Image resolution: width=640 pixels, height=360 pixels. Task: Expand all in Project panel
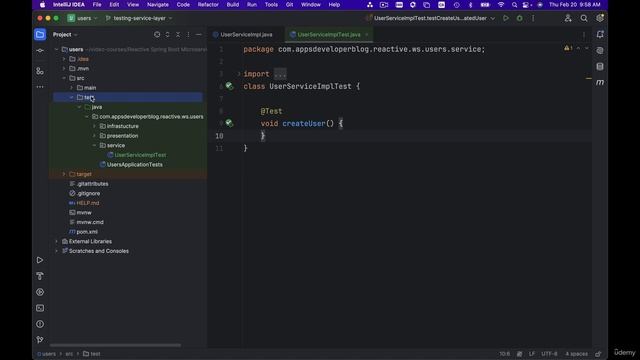click(x=167, y=35)
